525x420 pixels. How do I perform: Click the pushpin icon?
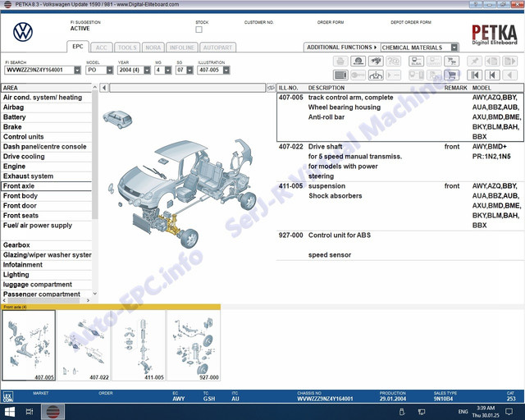click(474, 62)
